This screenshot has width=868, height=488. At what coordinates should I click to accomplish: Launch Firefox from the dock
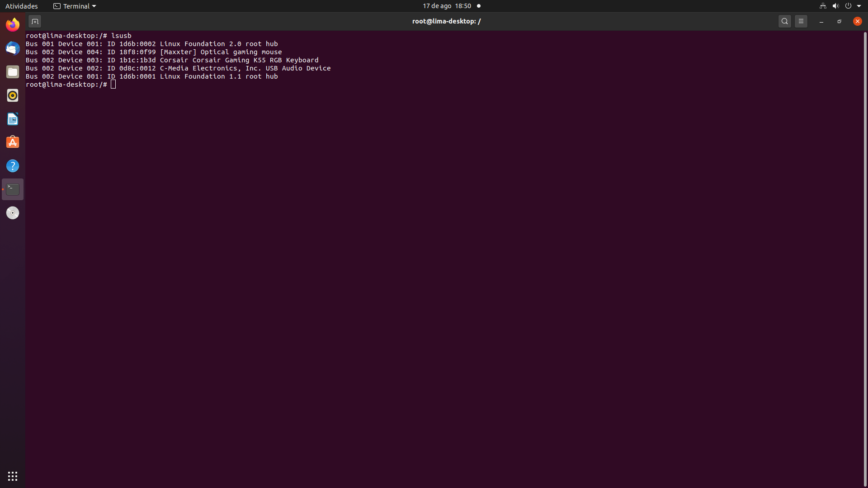13,25
